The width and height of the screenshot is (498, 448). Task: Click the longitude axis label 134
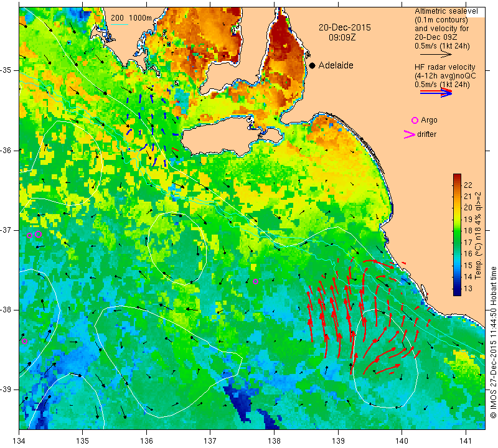(x=19, y=441)
